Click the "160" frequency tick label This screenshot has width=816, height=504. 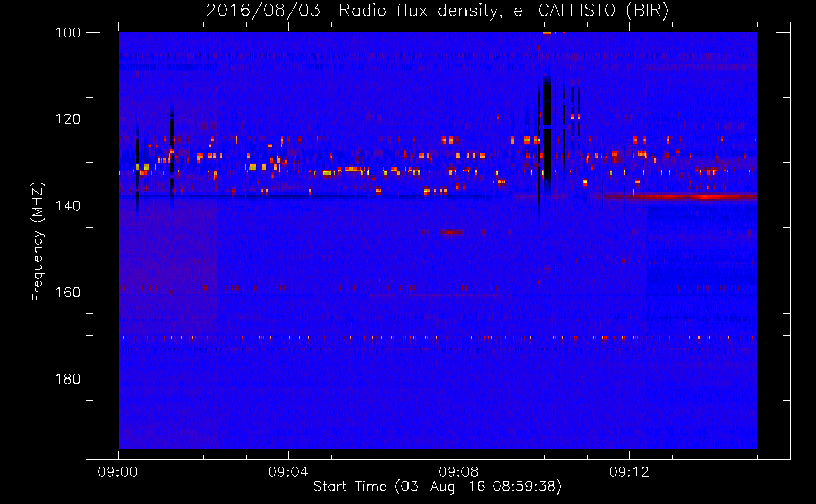click(68, 292)
